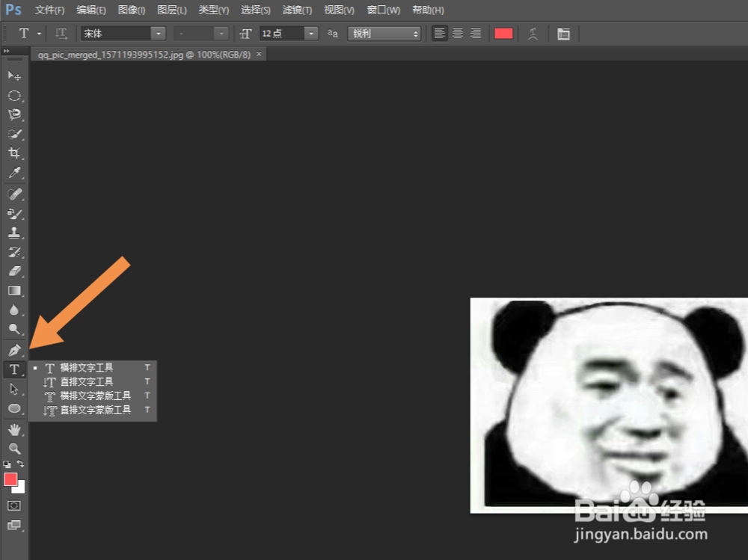
Task: Toggle Quick Mask mode
Action: tap(14, 505)
